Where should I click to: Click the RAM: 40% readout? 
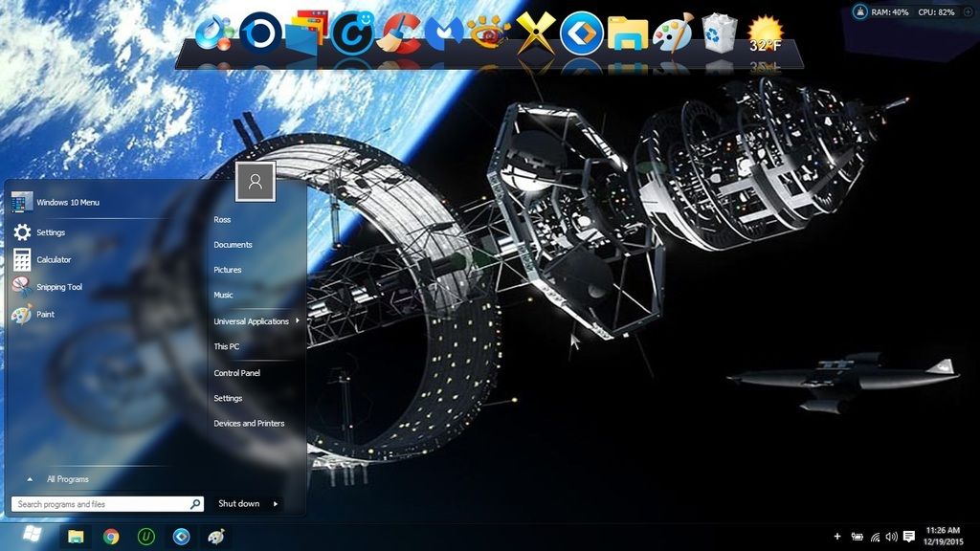(890, 11)
